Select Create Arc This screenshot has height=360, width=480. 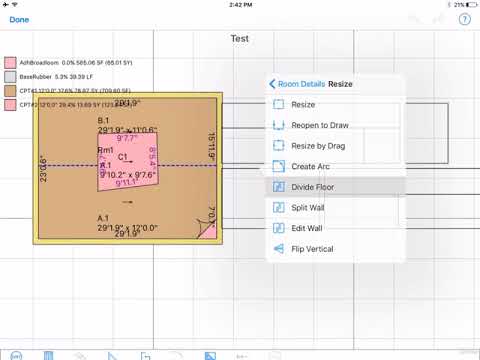pyautogui.click(x=335, y=166)
